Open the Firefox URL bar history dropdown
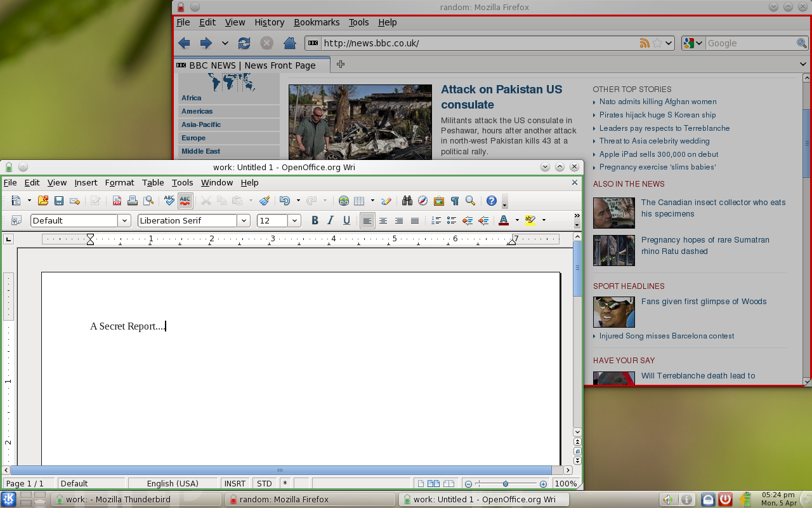Image resolution: width=812 pixels, height=508 pixels. tap(669, 43)
